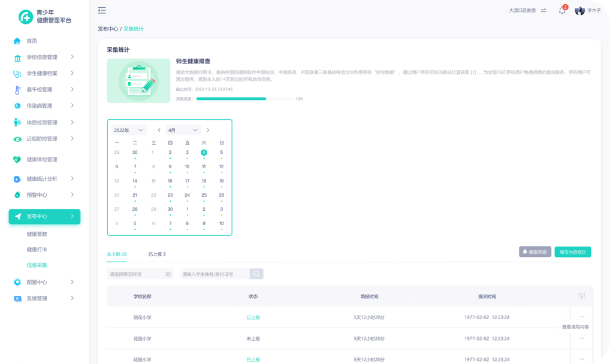610x364 pixels.
Task: Click the more actions dots for 铜花小学 row
Action: tap(581, 317)
